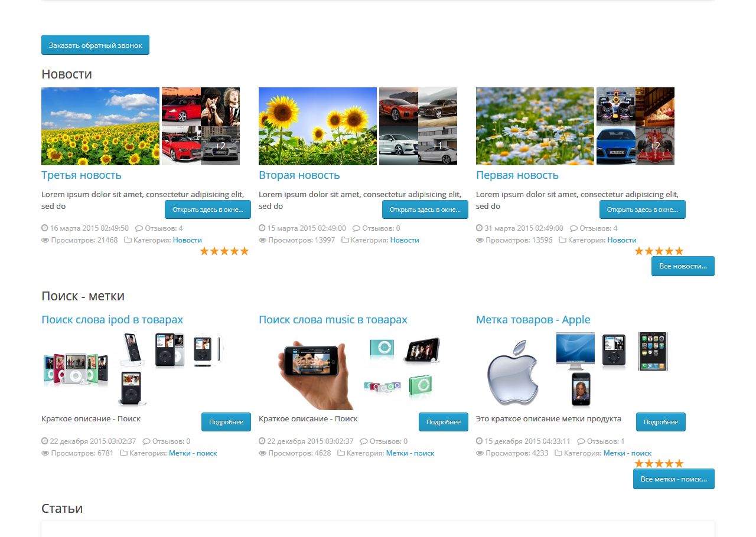Image resolution: width=756 pixels, height=537 pixels.
Task: Click the Заказать обратный звонок button
Action: pyautogui.click(x=95, y=45)
